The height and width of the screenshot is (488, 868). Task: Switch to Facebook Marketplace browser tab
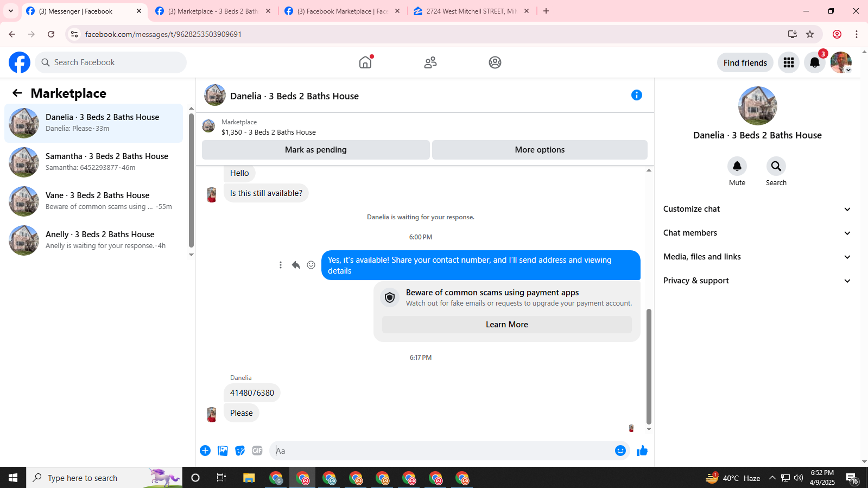(343, 11)
